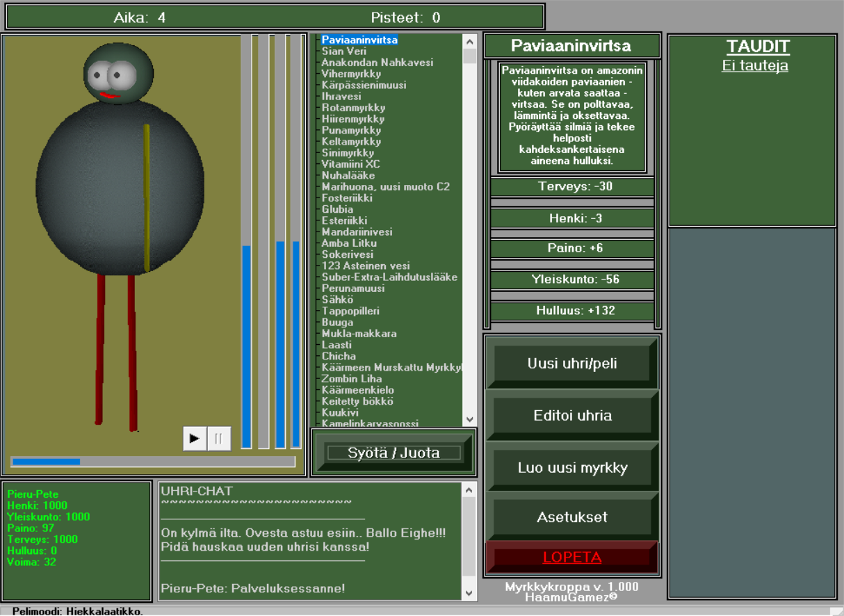This screenshot has height=616, width=844.
Task: Select Laasti list item
Action: coord(336,344)
